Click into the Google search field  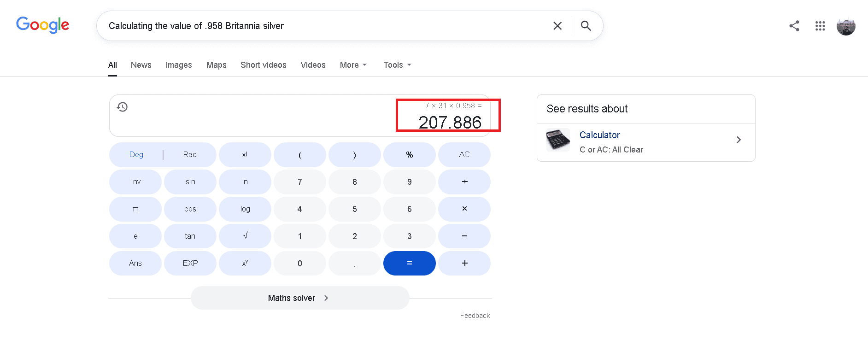click(323, 26)
